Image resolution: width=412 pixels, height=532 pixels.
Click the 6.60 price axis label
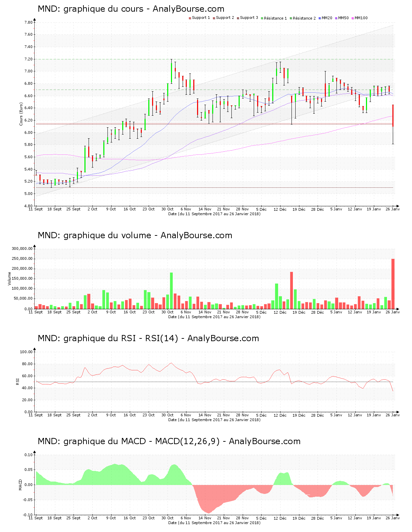(28, 96)
